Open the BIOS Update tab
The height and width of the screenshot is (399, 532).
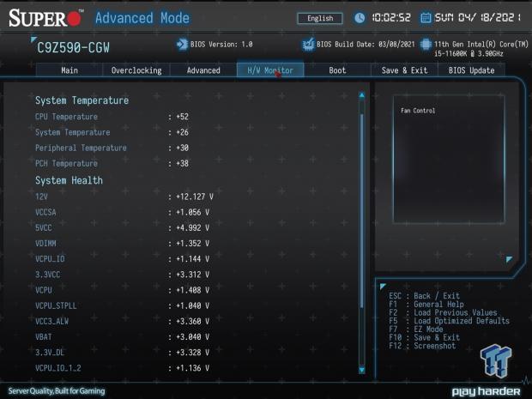coord(471,70)
